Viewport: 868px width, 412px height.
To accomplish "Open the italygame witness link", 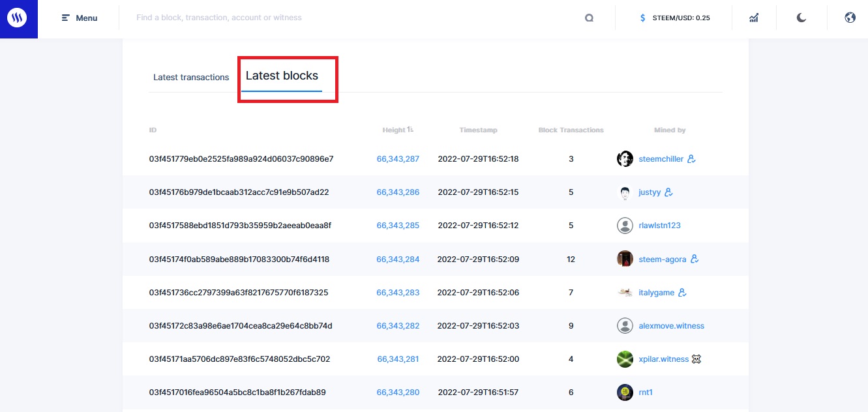I will (x=657, y=293).
